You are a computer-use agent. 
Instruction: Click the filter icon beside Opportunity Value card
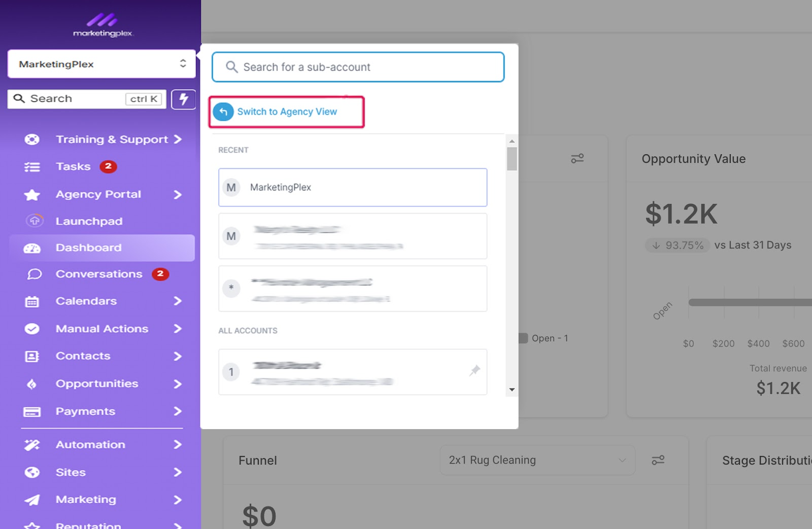tap(577, 159)
